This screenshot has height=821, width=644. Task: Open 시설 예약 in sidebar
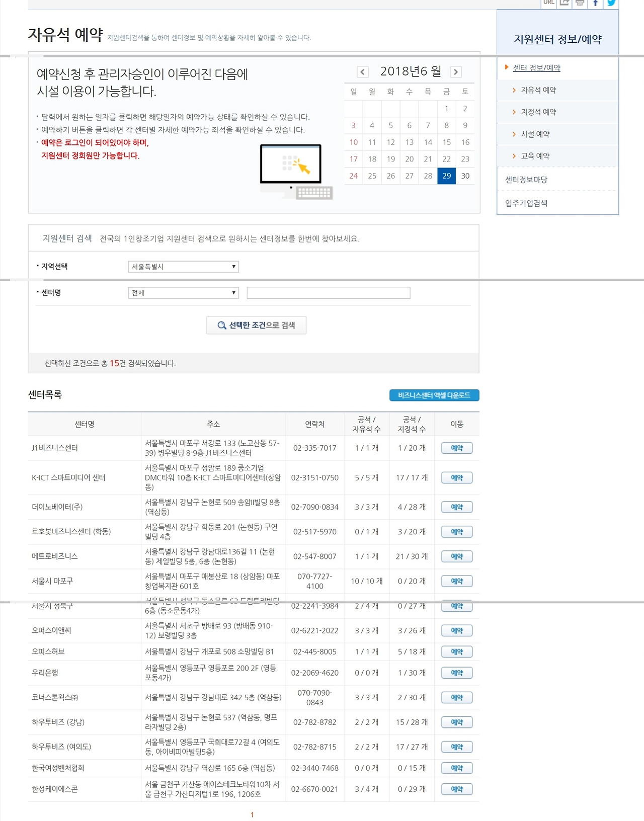(x=535, y=134)
